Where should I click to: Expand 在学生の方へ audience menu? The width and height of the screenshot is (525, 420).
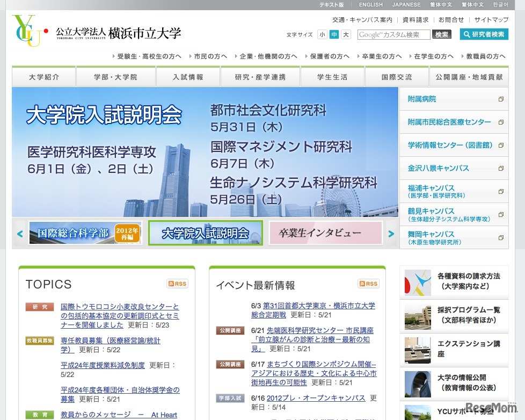431,56
